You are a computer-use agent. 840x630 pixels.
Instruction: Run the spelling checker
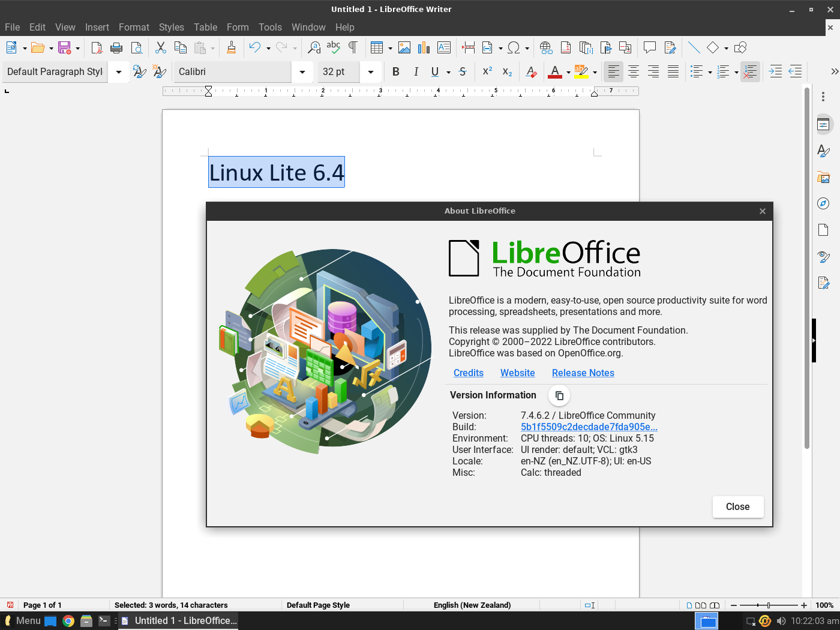(x=334, y=47)
